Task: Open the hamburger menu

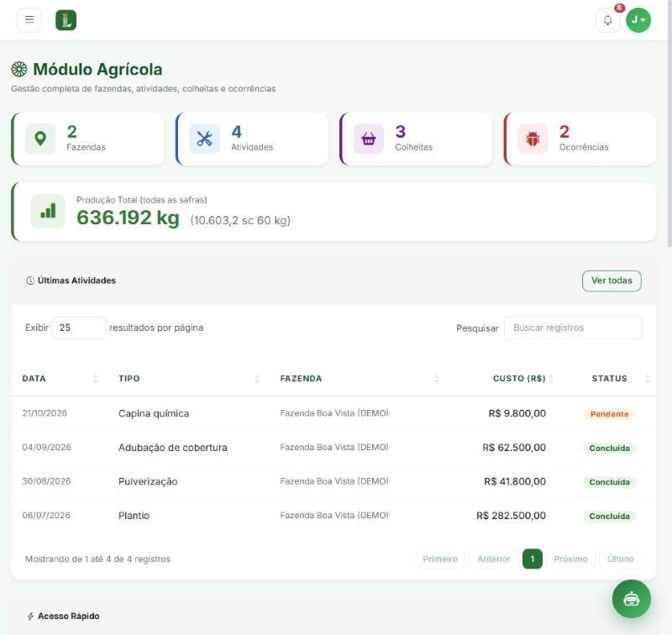Action: 29,19
